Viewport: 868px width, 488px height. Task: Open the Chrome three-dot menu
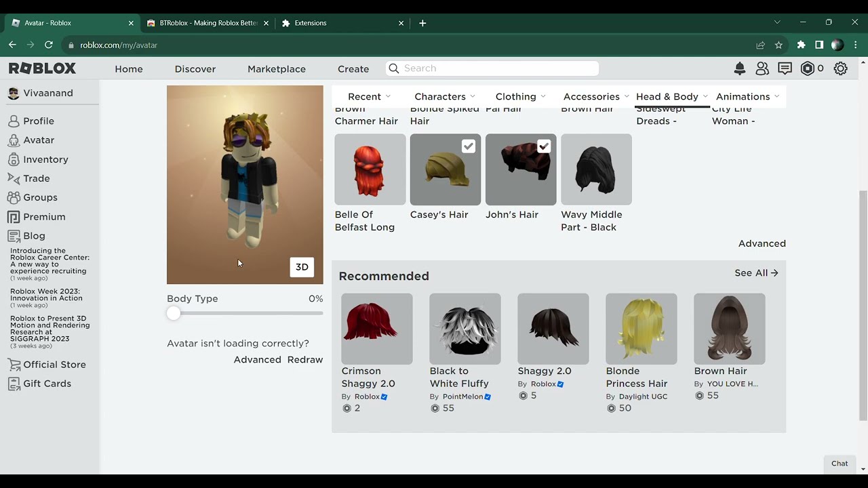[855, 45]
